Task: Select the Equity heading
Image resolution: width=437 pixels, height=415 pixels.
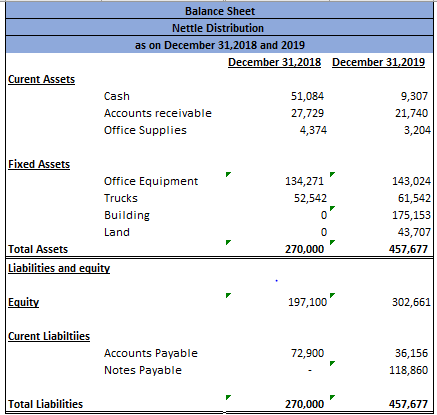Action: (x=23, y=302)
